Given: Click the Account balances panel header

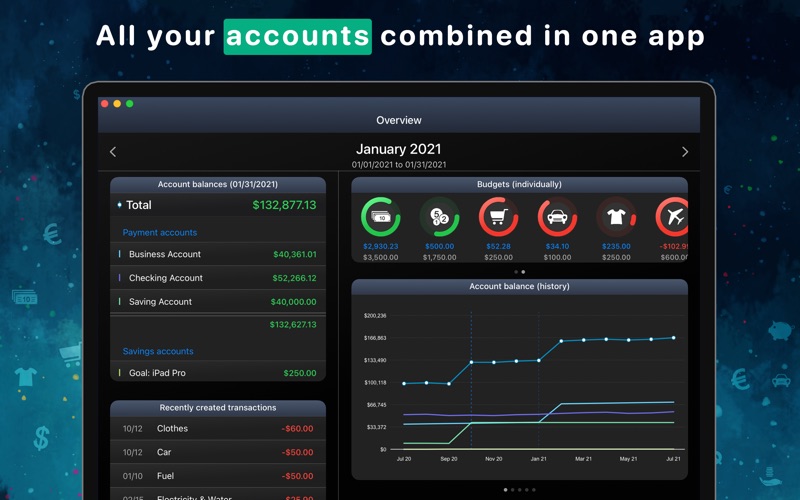Looking at the screenshot, I should pyautogui.click(x=218, y=184).
